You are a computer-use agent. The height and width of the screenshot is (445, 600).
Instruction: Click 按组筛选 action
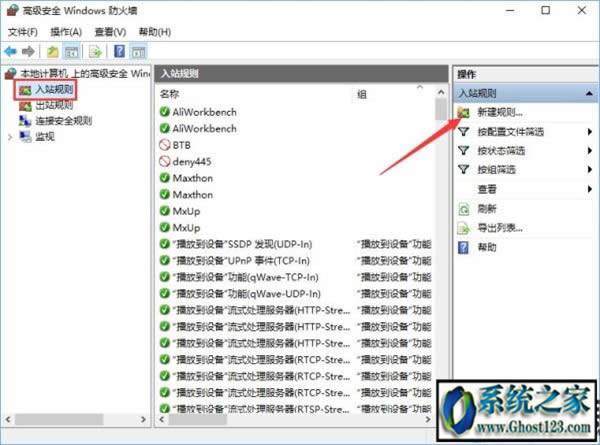[x=496, y=170]
